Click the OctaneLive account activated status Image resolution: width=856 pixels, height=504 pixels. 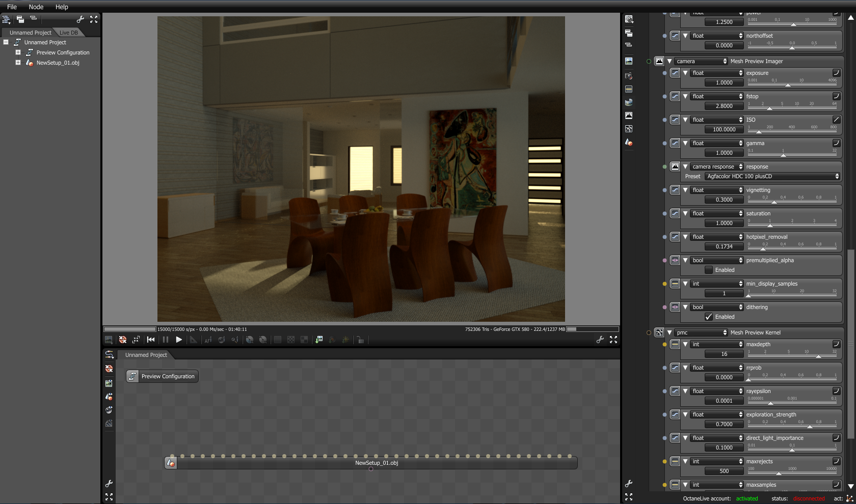[x=747, y=498]
